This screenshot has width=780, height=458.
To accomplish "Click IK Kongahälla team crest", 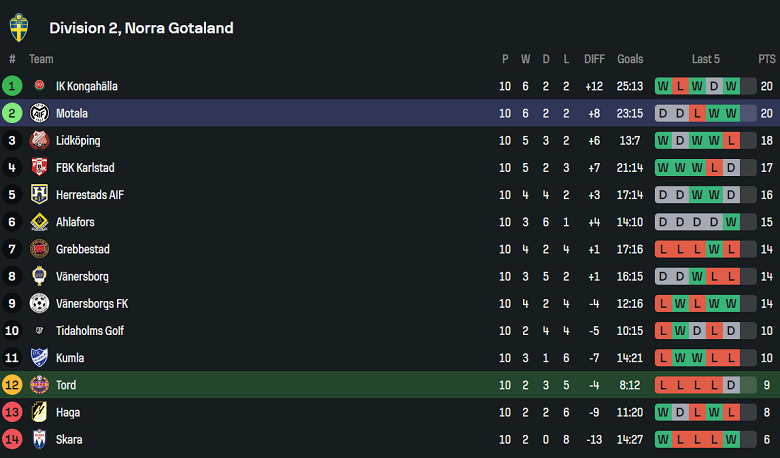I will click(x=39, y=86).
